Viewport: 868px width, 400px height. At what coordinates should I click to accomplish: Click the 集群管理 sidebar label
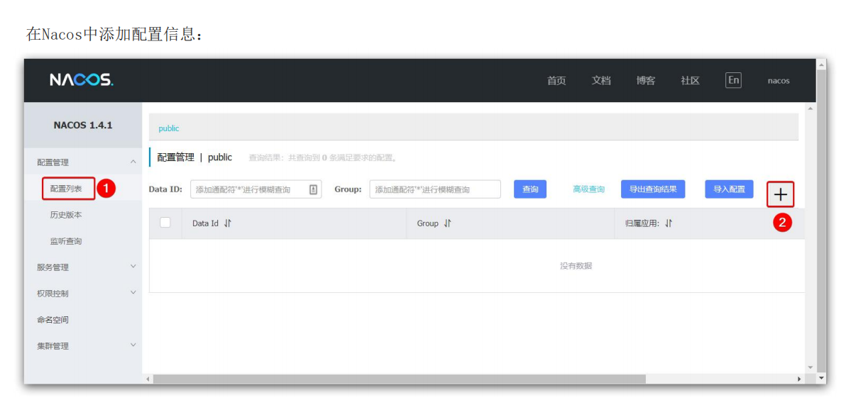tap(53, 346)
